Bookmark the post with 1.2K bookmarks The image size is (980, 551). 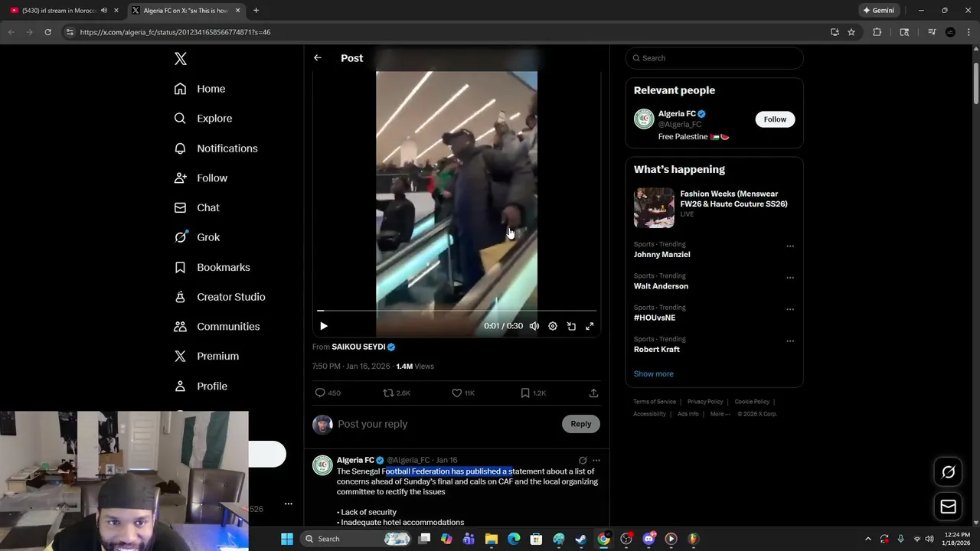coord(525,393)
